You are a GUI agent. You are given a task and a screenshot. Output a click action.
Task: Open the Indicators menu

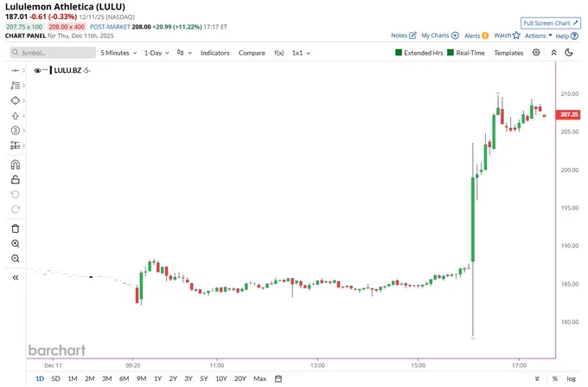(214, 53)
